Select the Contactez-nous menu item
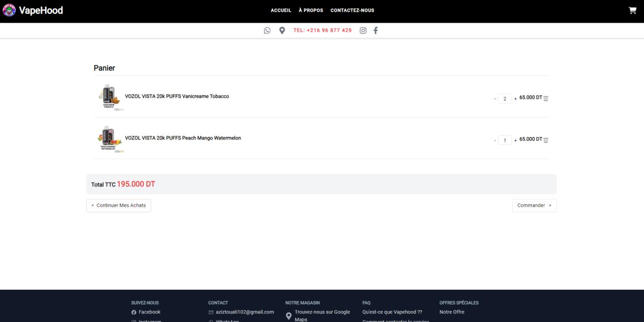 click(352, 11)
